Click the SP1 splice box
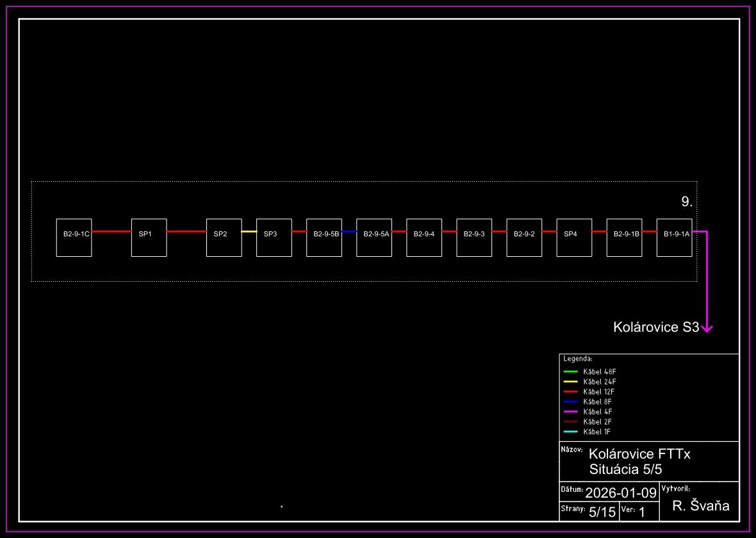 (149, 238)
